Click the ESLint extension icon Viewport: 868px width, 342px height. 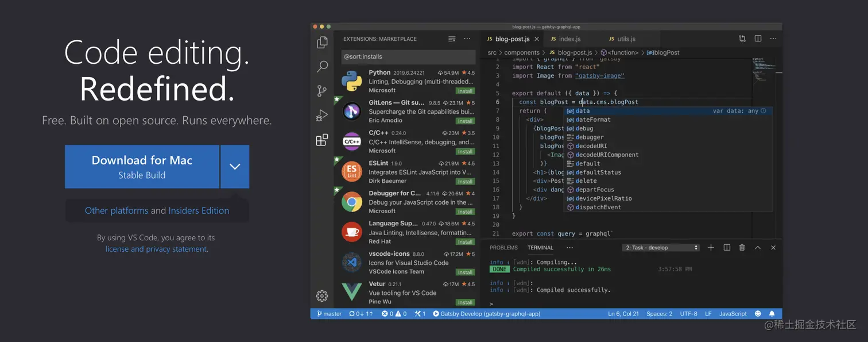tap(351, 171)
